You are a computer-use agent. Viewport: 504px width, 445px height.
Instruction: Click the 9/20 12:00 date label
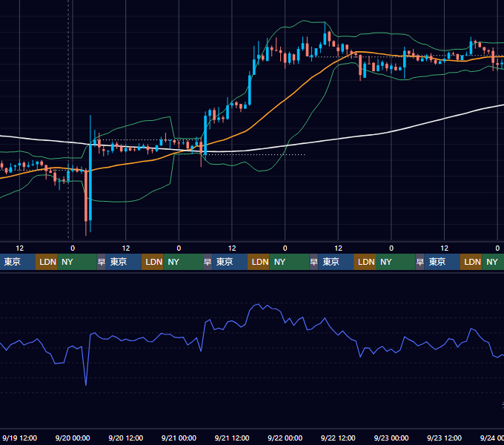click(x=126, y=438)
